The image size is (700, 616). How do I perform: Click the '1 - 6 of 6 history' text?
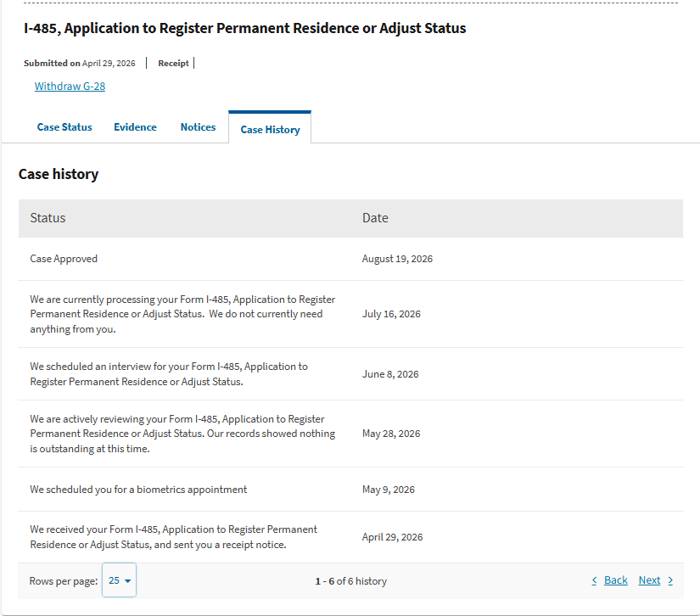click(x=351, y=581)
